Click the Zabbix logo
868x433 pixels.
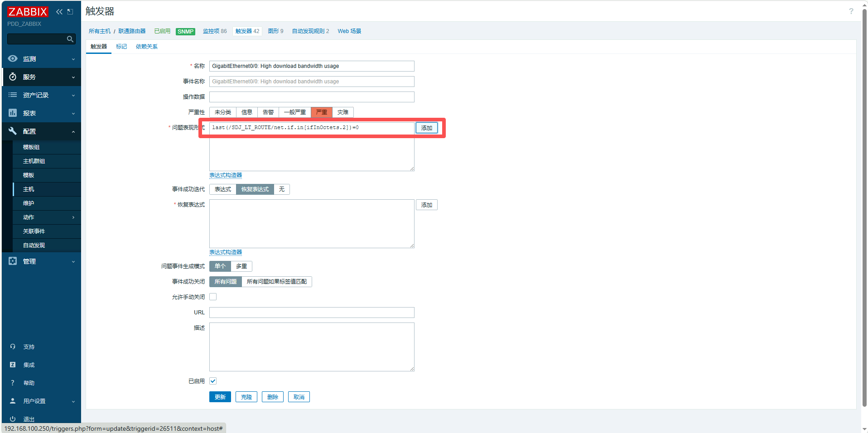click(28, 12)
